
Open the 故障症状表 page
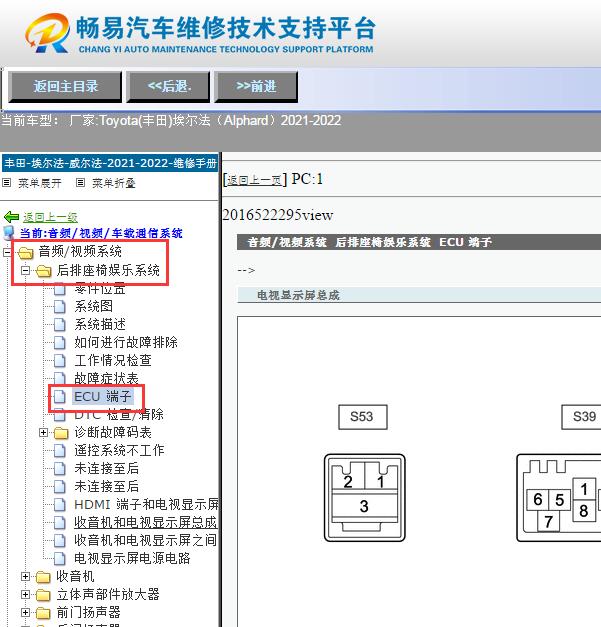[106, 378]
